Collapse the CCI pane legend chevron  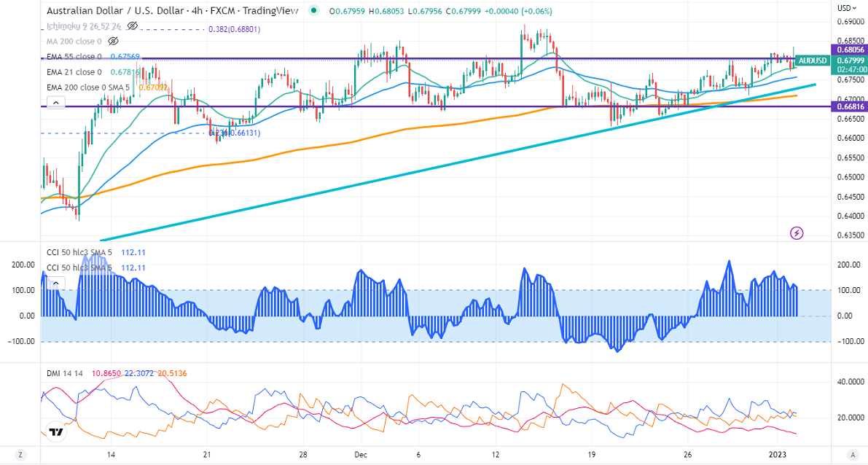56,284
